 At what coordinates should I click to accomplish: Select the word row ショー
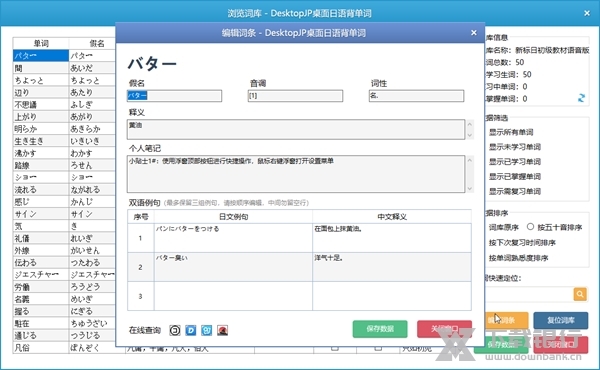click(41, 177)
